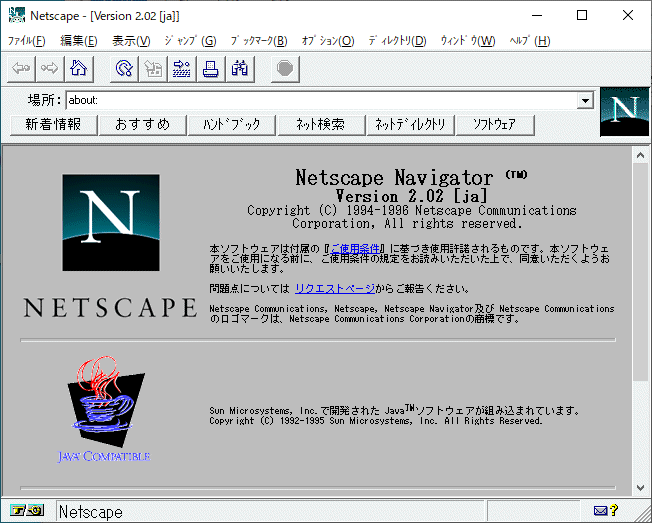This screenshot has width=652, height=523.
Task: Go to the Home page icon
Action: pos(79,69)
